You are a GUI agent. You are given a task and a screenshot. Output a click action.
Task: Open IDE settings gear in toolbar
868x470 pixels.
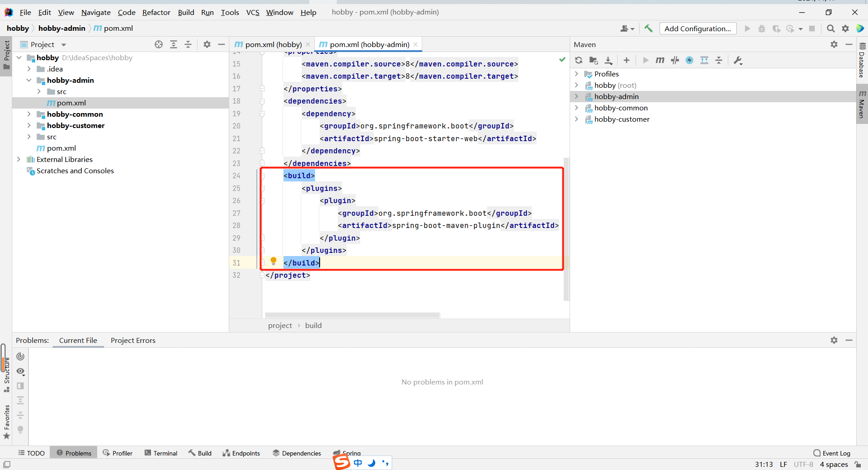pyautogui.click(x=845, y=28)
